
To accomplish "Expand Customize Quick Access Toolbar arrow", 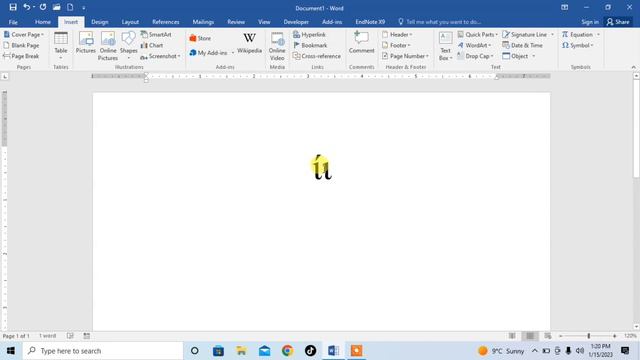I will point(83,8).
